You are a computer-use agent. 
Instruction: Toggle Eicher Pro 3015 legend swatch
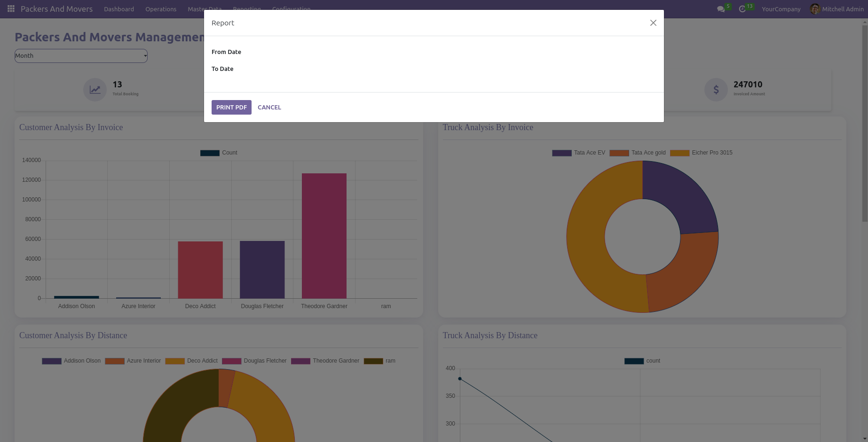679,153
